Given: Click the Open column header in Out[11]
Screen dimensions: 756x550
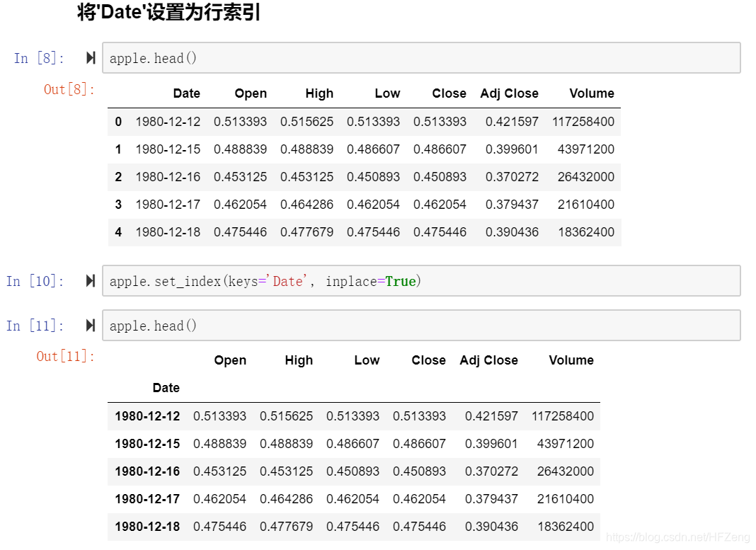Looking at the screenshot, I should click(x=230, y=360).
